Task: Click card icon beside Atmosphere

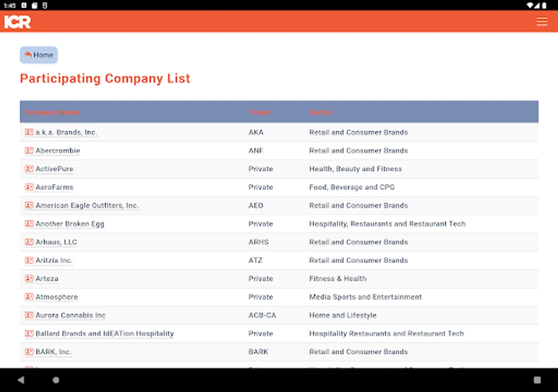Action: point(29,297)
